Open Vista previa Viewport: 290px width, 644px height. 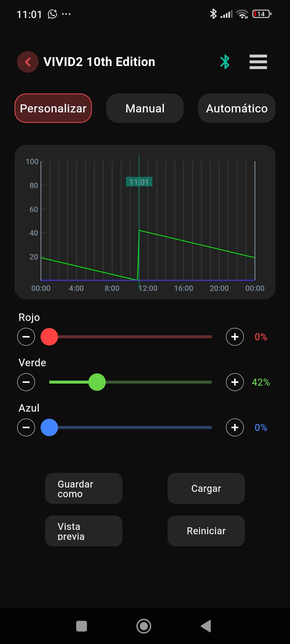click(x=84, y=531)
